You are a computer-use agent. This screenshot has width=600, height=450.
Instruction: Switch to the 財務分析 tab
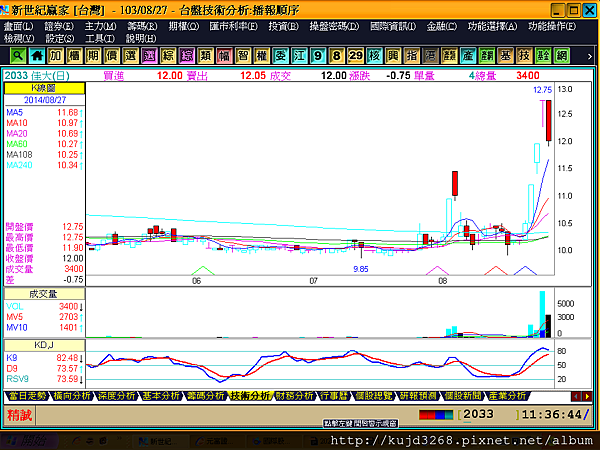294,396
